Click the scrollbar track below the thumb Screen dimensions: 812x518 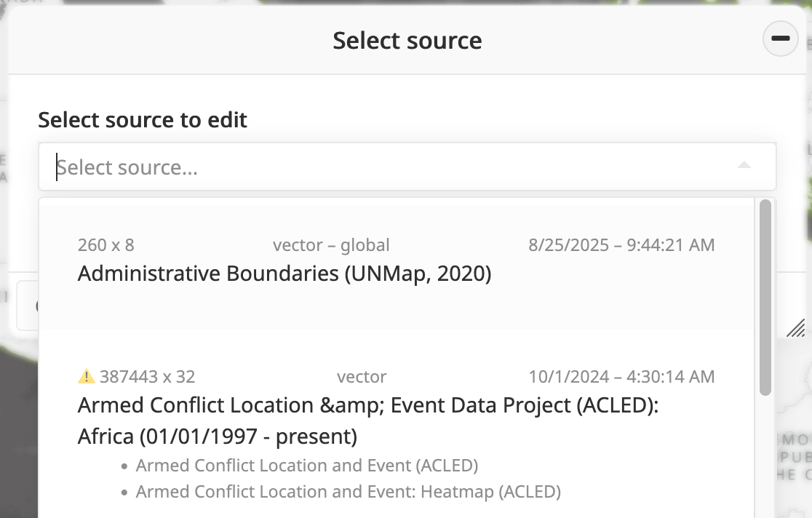point(765,458)
